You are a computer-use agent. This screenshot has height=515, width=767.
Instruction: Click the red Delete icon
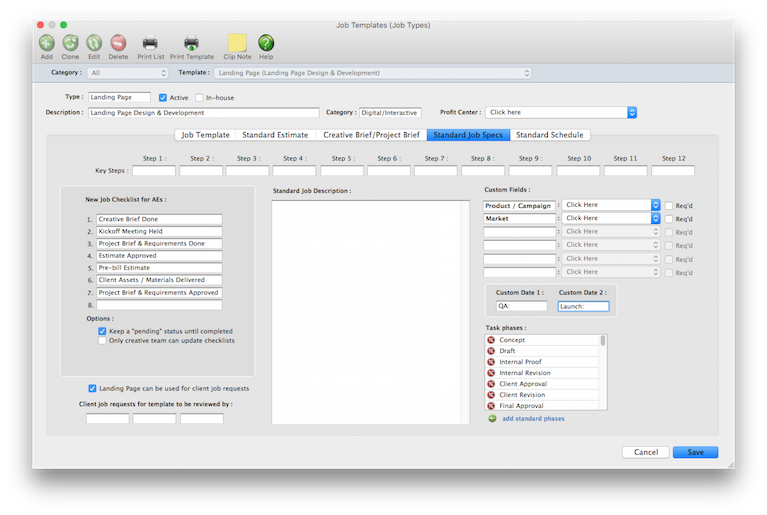118,43
